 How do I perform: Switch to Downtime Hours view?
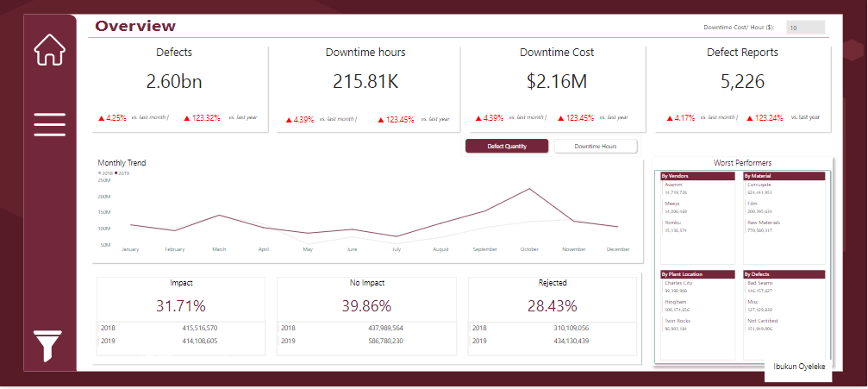pos(596,147)
